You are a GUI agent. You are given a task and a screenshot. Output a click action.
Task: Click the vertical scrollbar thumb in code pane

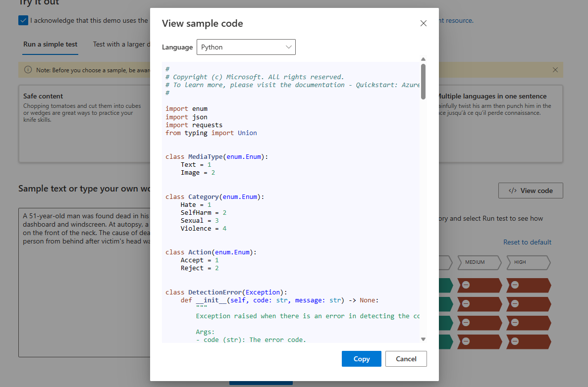click(x=423, y=81)
